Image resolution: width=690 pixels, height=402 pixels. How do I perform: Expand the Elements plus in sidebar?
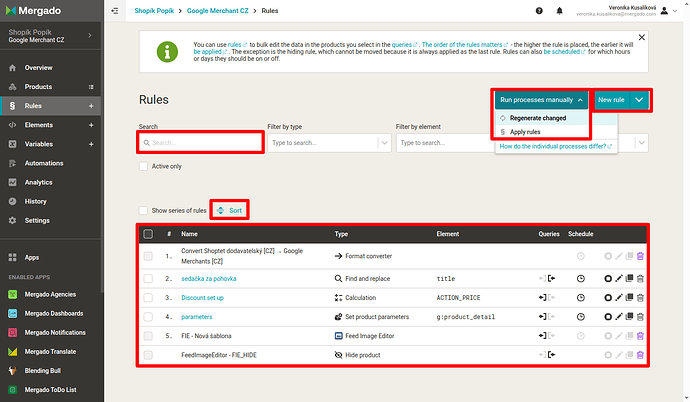91,125
